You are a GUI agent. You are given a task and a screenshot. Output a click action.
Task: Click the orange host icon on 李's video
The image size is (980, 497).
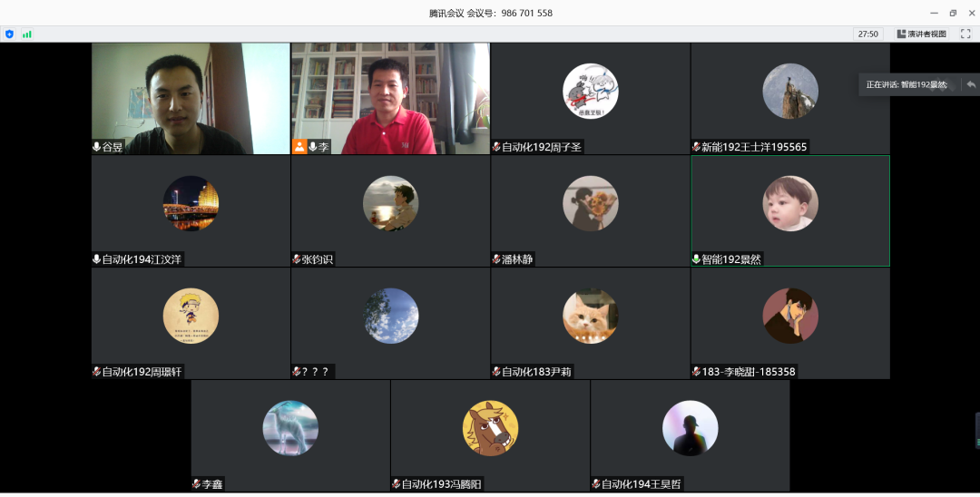coord(299,146)
